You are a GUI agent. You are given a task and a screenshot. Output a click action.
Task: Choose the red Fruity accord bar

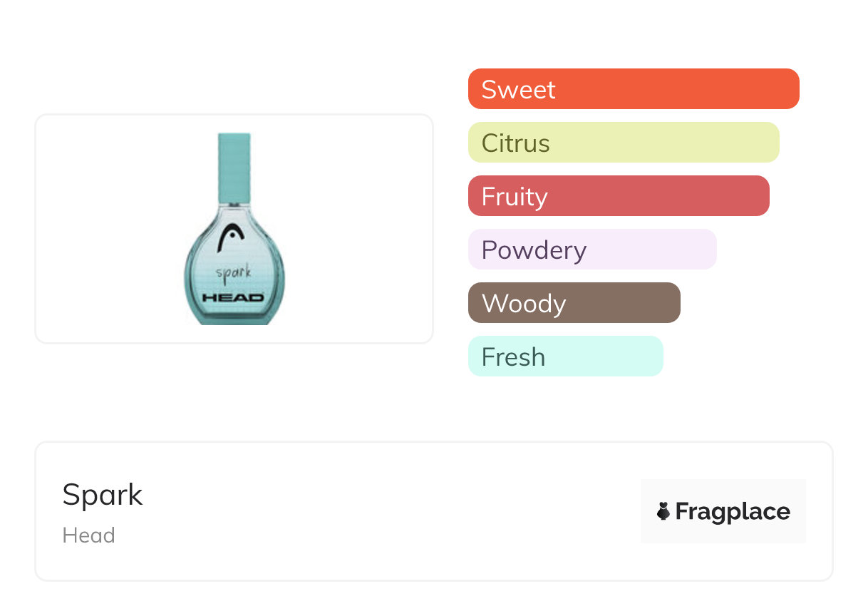[x=619, y=196]
